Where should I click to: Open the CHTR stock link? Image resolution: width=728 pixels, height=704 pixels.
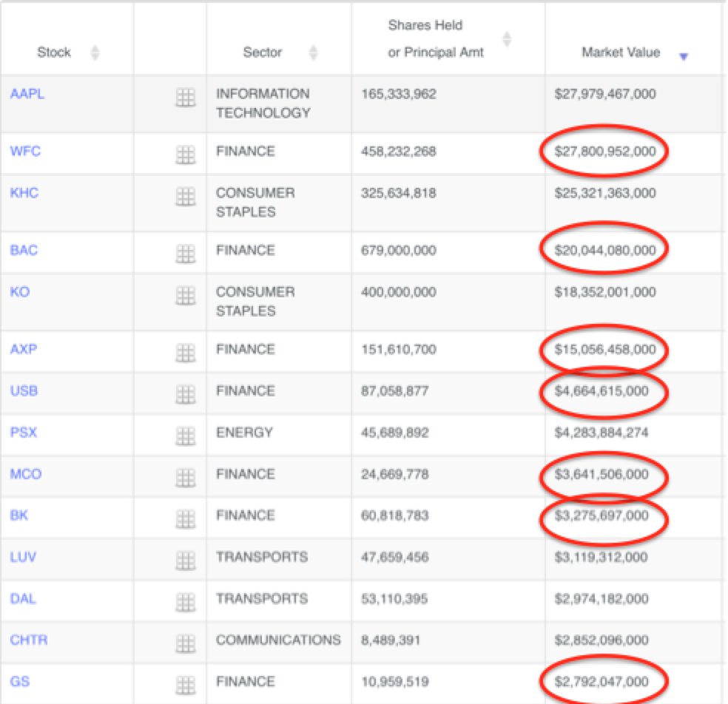pyautogui.click(x=29, y=640)
